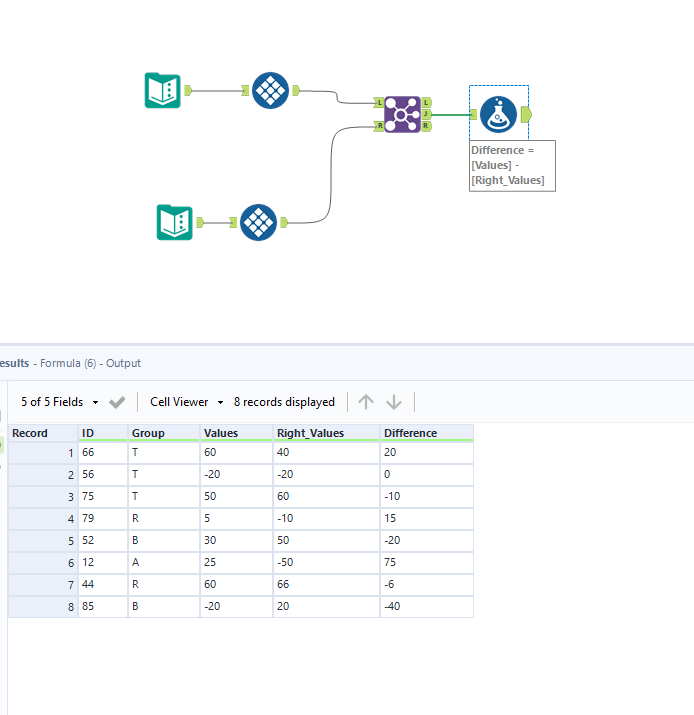
Task: Select record row number 1
Action: coord(43,453)
